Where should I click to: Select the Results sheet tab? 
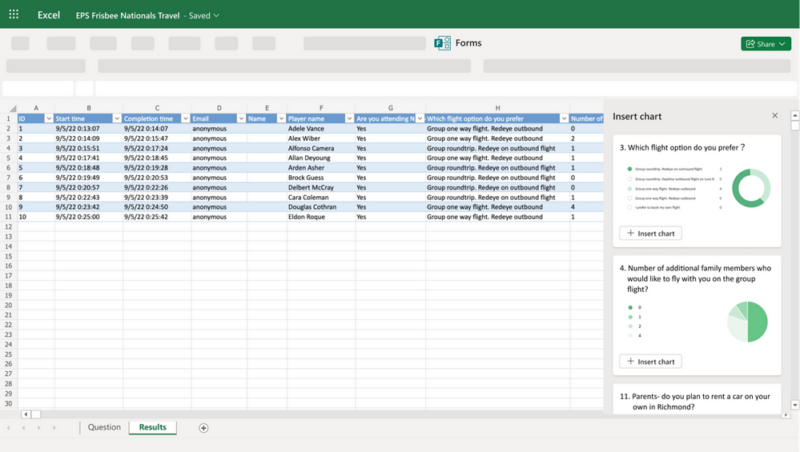pos(152,428)
